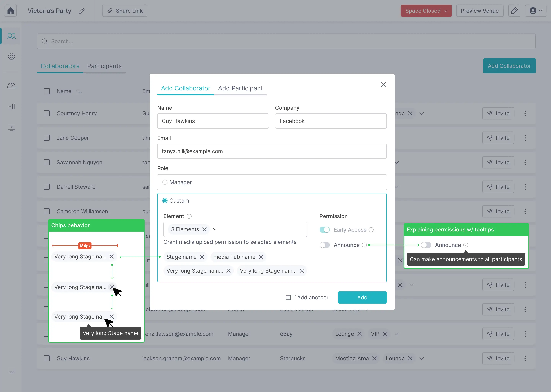The width and height of the screenshot is (551, 392).
Task: Show Announce info icon in dialog
Action: click(364, 245)
